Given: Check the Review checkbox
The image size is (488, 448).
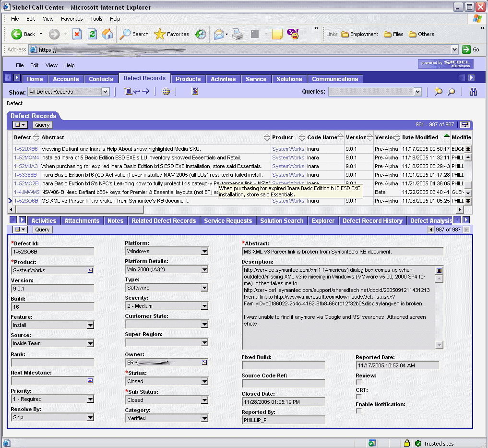Looking at the screenshot, I should tap(358, 382).
